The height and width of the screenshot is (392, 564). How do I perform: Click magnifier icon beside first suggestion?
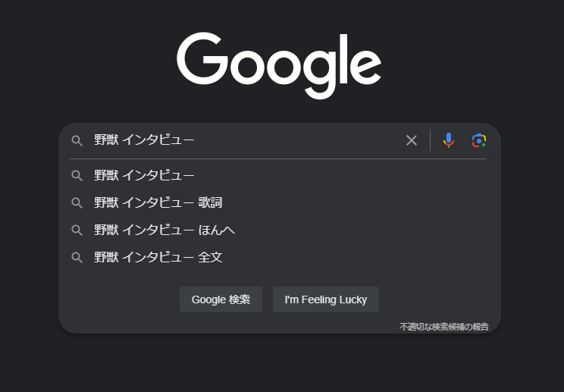coord(77,175)
